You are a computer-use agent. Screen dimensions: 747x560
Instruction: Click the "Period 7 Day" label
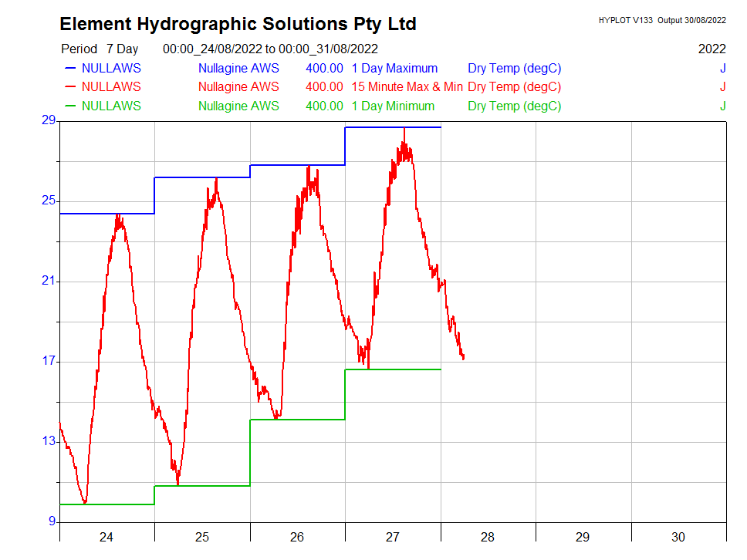click(x=100, y=49)
